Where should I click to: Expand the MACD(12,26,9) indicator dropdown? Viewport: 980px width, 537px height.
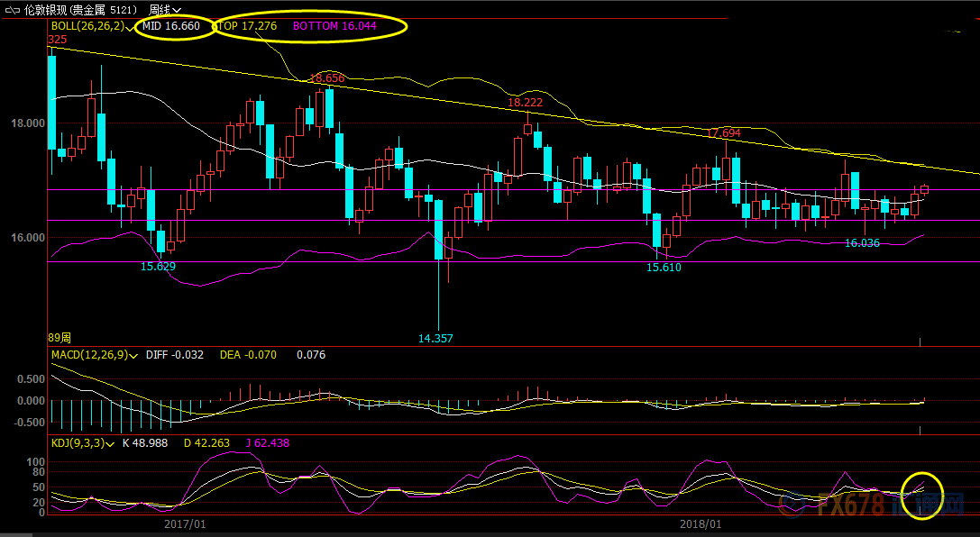click(x=133, y=355)
